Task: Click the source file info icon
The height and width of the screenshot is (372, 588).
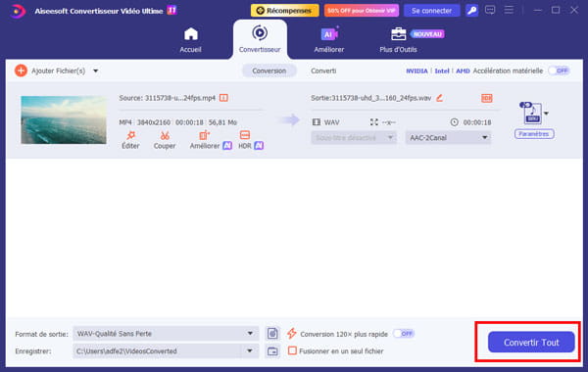Action: pos(223,98)
